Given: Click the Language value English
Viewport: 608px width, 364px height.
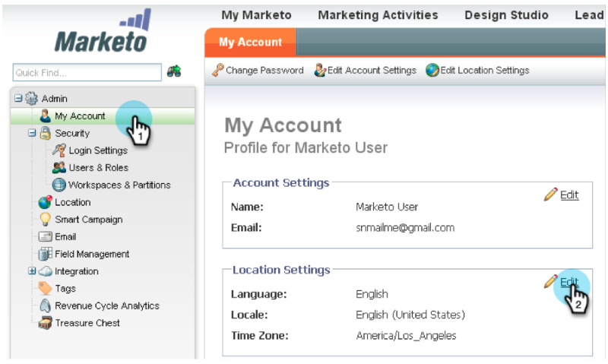Looking at the screenshot, I should coord(372,294).
